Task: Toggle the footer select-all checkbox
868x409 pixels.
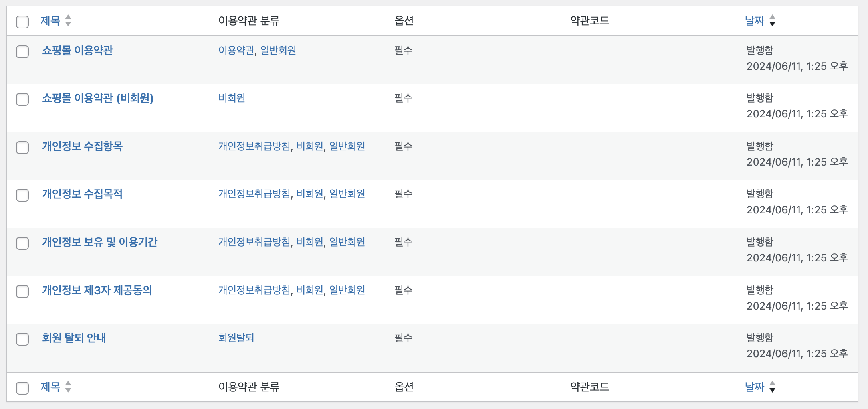Action: [x=22, y=388]
